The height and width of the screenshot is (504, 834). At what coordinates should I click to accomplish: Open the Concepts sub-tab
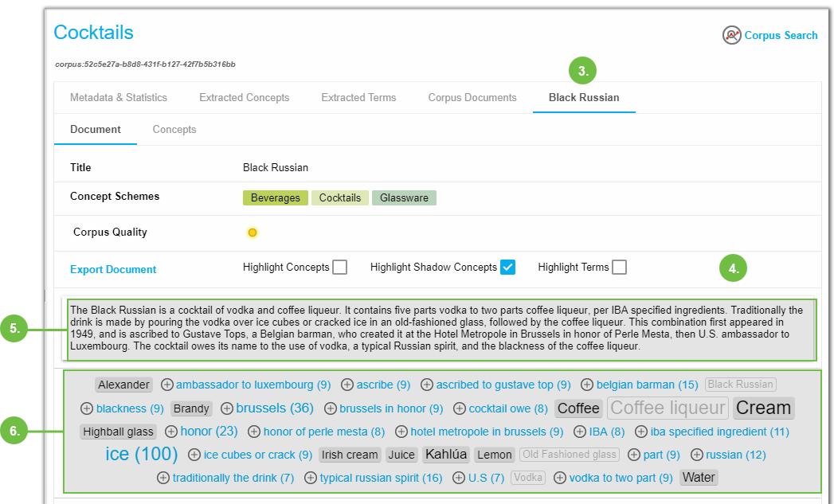174,129
